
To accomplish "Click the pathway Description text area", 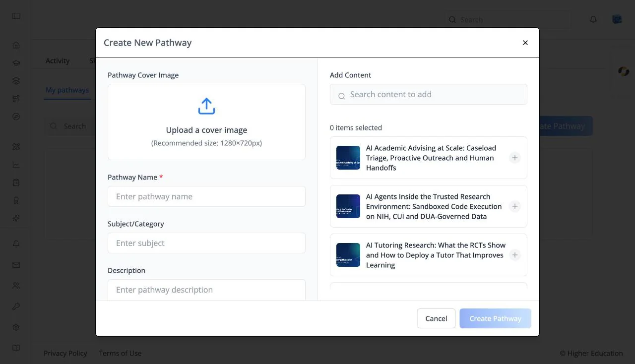I will (x=206, y=290).
